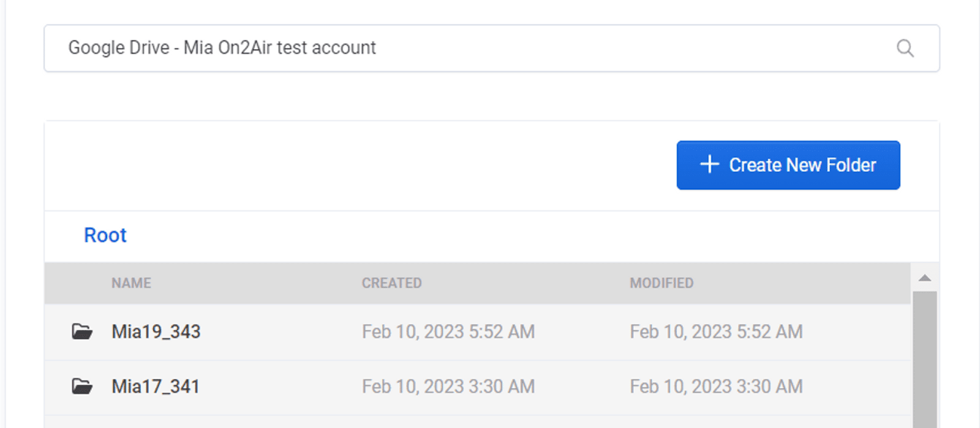Sort by the NAME column header
Image resolution: width=980 pixels, height=428 pixels.
coord(131,283)
